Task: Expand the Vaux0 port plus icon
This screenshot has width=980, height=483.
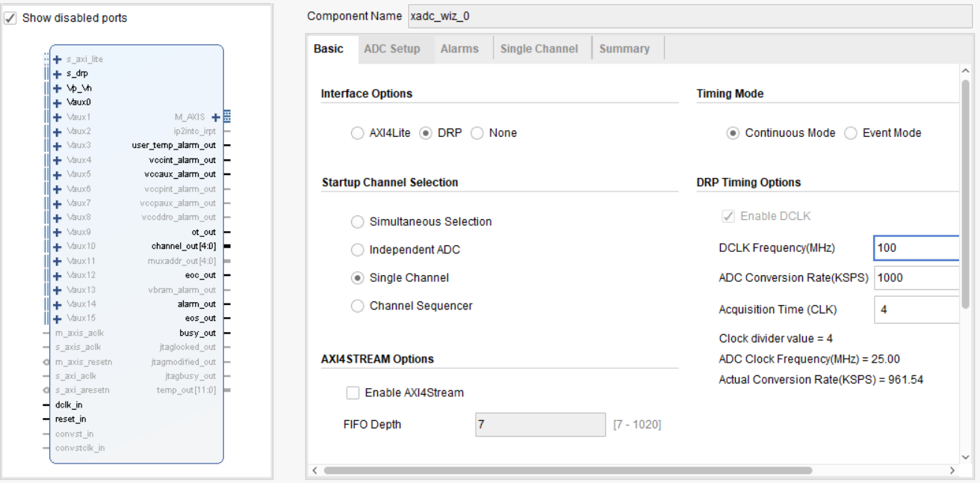Action: [58, 102]
